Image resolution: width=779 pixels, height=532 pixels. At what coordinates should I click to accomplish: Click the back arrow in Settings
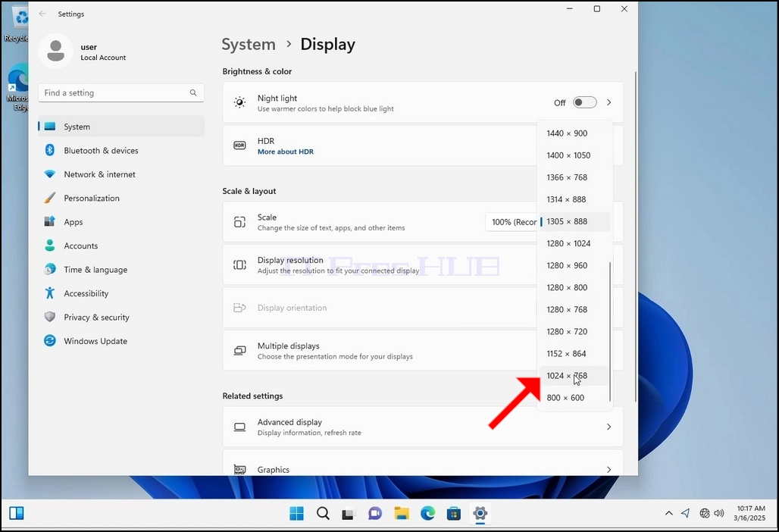(x=42, y=14)
